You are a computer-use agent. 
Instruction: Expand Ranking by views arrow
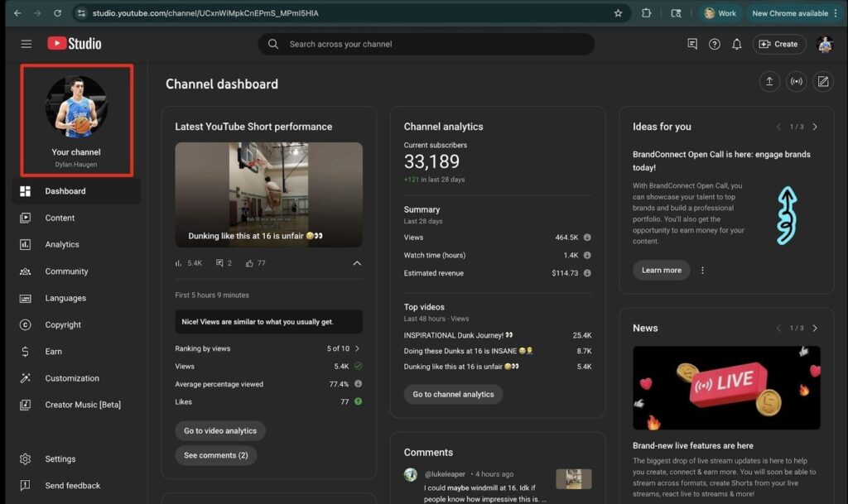357,348
